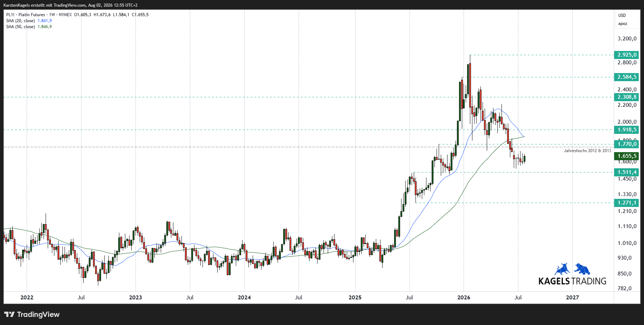Click the 2023 label on time axis

click(135, 298)
